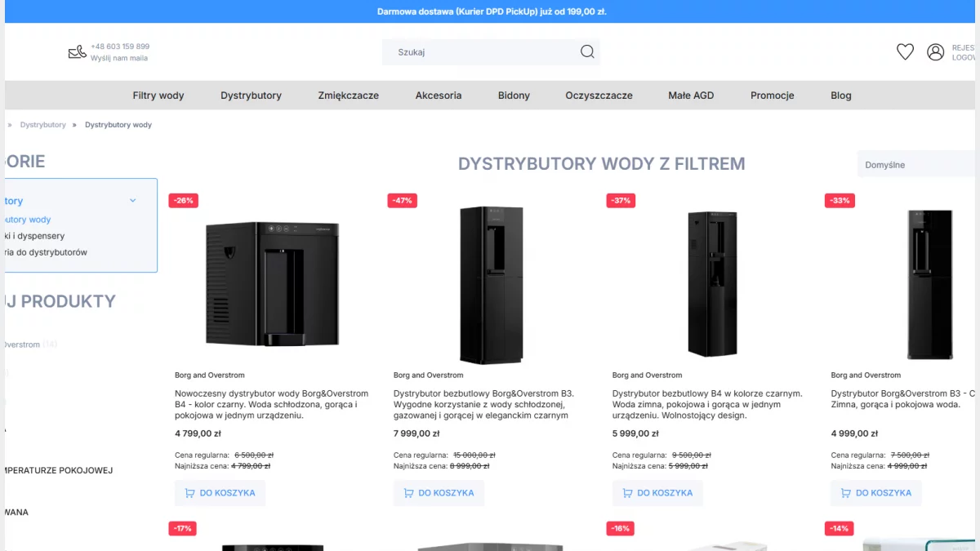This screenshot has width=980, height=551.
Task: Open the Małe AGD menu
Action: pyautogui.click(x=691, y=96)
